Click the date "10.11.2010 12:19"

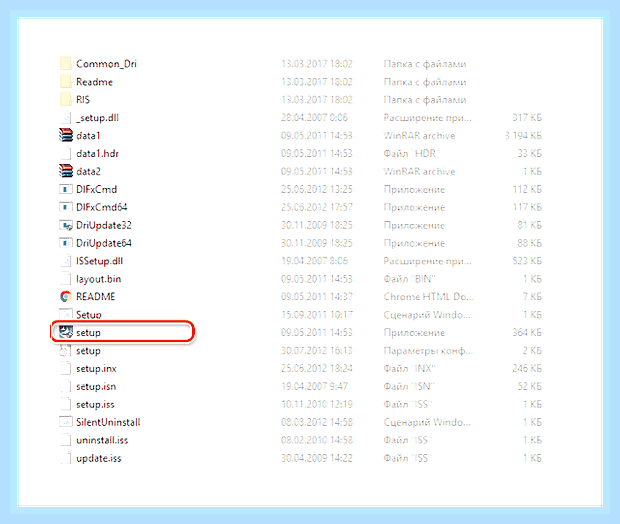(x=317, y=404)
